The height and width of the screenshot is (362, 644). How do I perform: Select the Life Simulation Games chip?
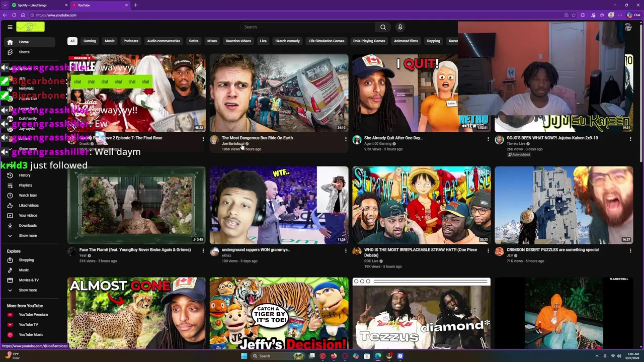click(x=327, y=41)
